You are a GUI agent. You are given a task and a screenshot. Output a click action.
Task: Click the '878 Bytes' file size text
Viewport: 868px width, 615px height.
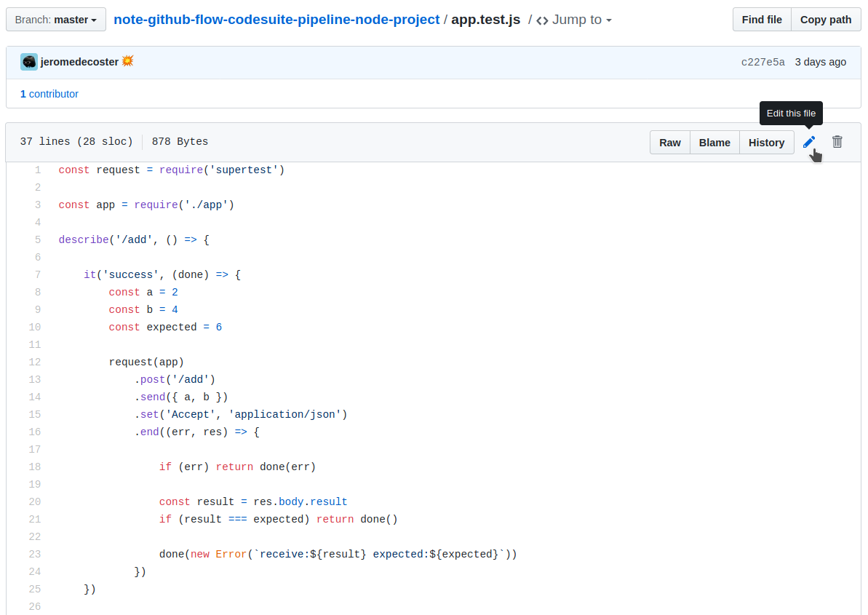click(180, 142)
